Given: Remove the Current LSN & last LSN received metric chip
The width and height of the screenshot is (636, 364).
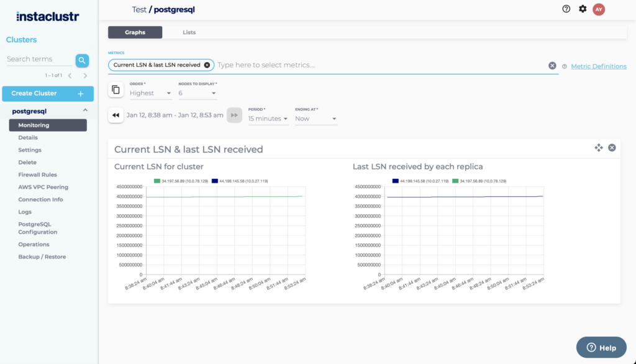Looking at the screenshot, I should [x=206, y=65].
